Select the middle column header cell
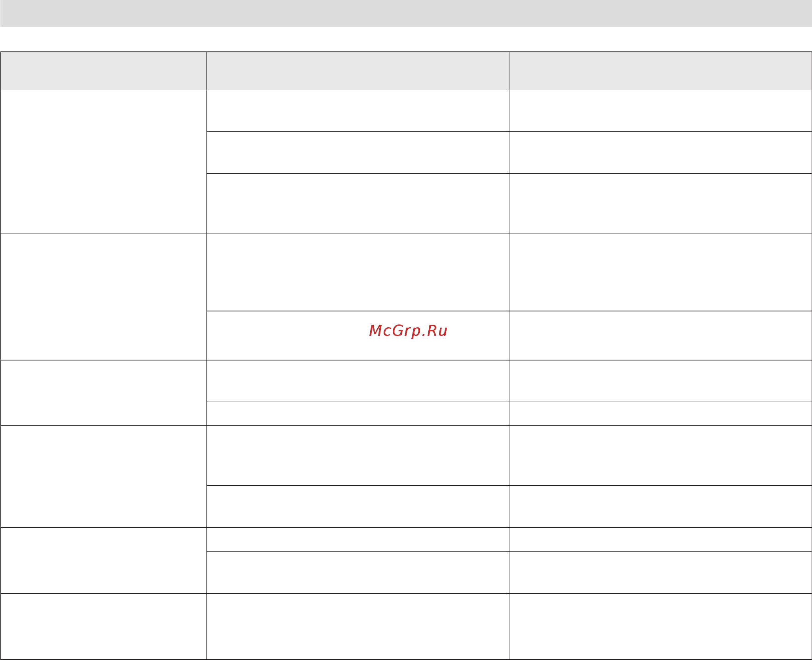Viewport: 812px width, 660px height. pos(358,71)
